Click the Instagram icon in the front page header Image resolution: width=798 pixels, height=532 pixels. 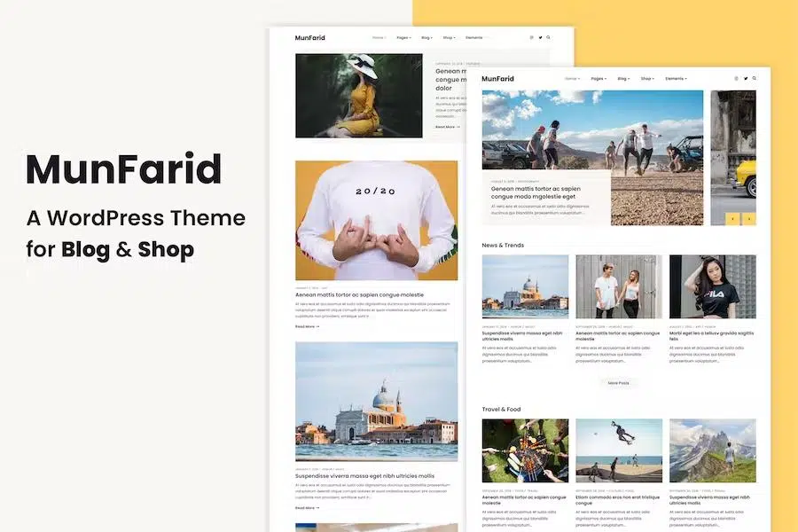736,78
